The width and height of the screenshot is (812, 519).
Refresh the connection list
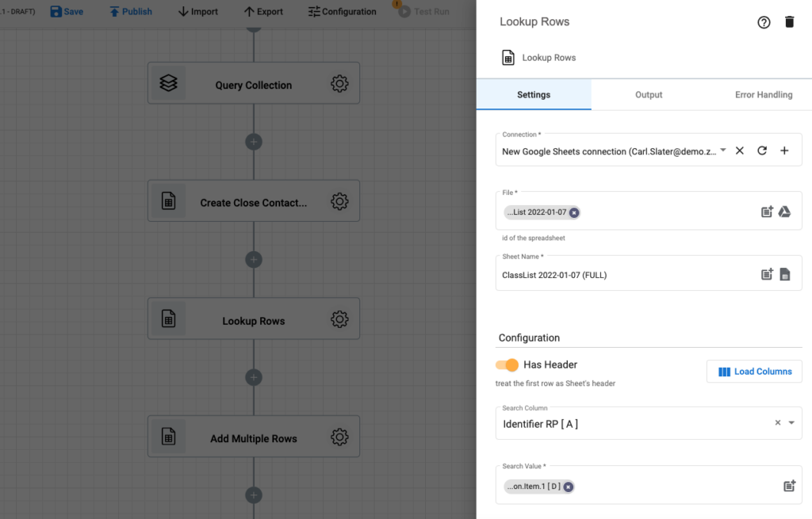[x=762, y=151]
